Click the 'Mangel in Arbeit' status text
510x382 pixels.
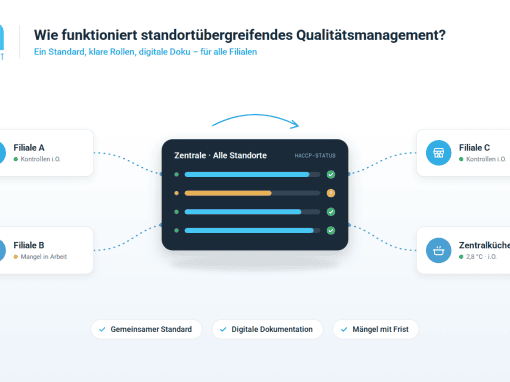coord(44,257)
